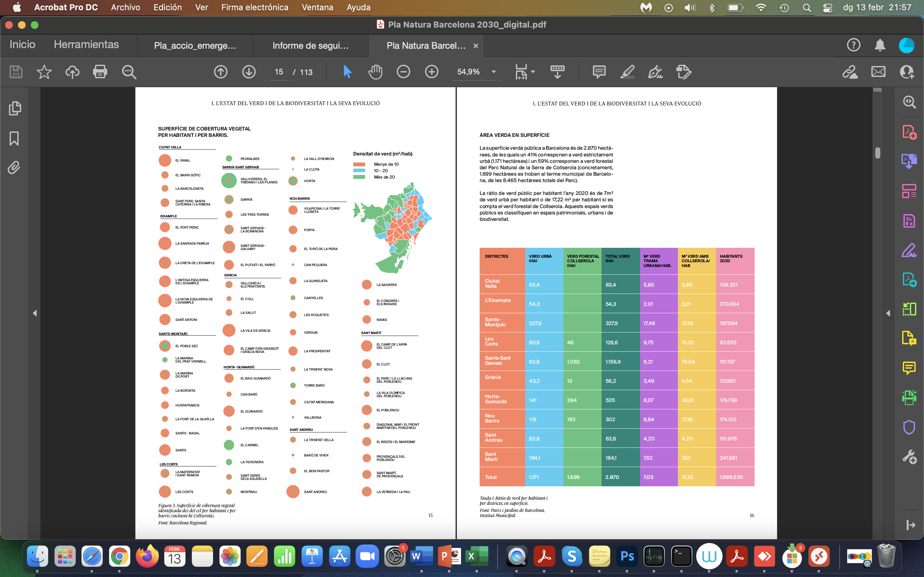Image resolution: width=924 pixels, height=577 pixels.
Task: Open the Attachments paperclip panel
Action: coord(14,168)
